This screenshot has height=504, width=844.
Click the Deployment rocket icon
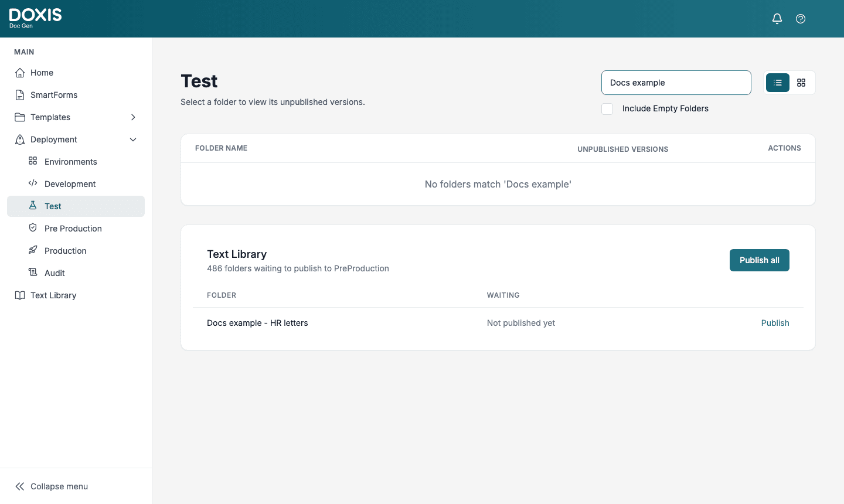20,139
